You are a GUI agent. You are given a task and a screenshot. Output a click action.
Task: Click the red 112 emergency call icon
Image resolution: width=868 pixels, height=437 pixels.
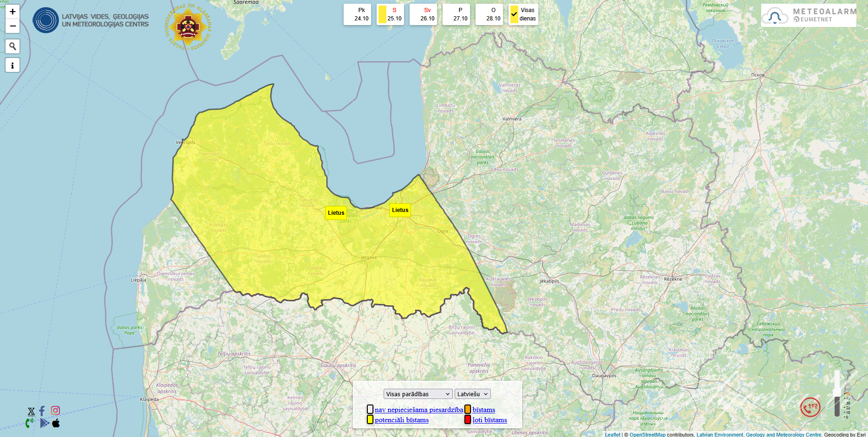[x=810, y=407]
